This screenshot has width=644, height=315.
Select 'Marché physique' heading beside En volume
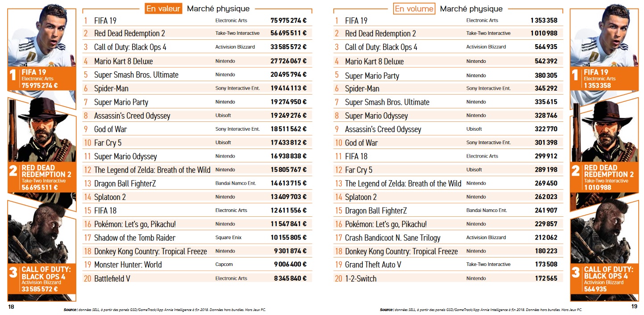click(471, 8)
